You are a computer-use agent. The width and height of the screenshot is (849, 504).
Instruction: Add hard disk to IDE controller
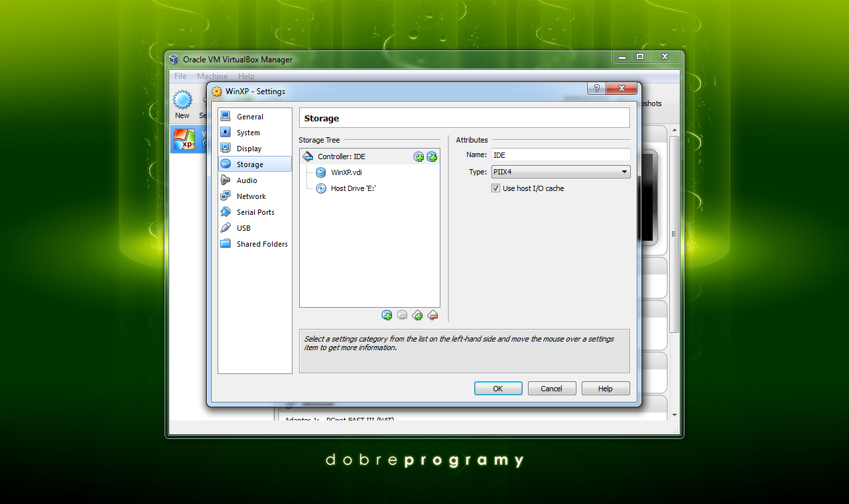432,157
